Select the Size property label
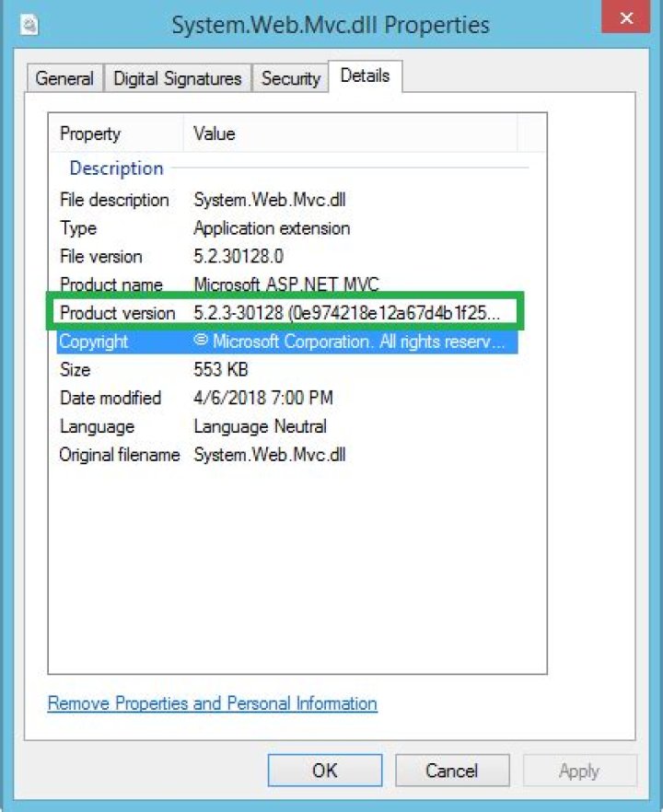The image size is (663, 812). point(76,370)
